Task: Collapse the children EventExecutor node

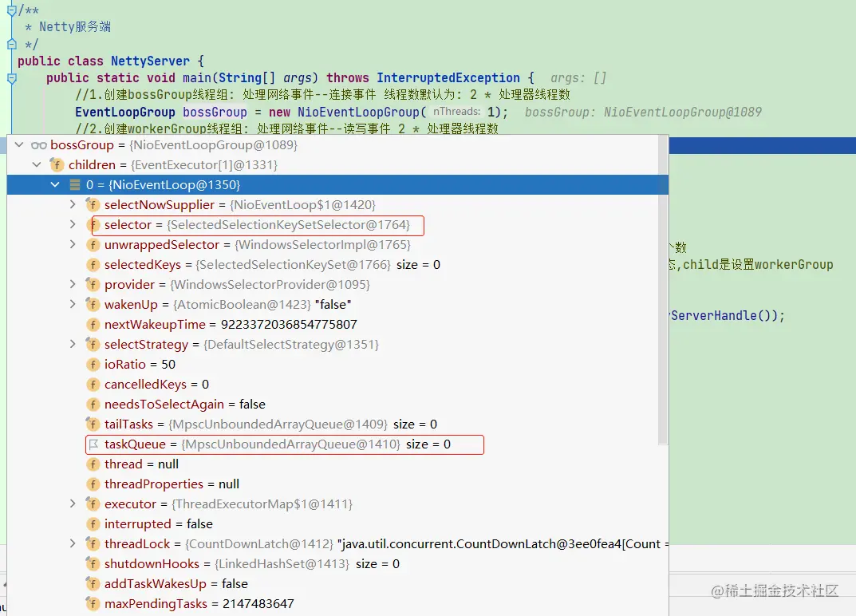Action: coord(37,164)
